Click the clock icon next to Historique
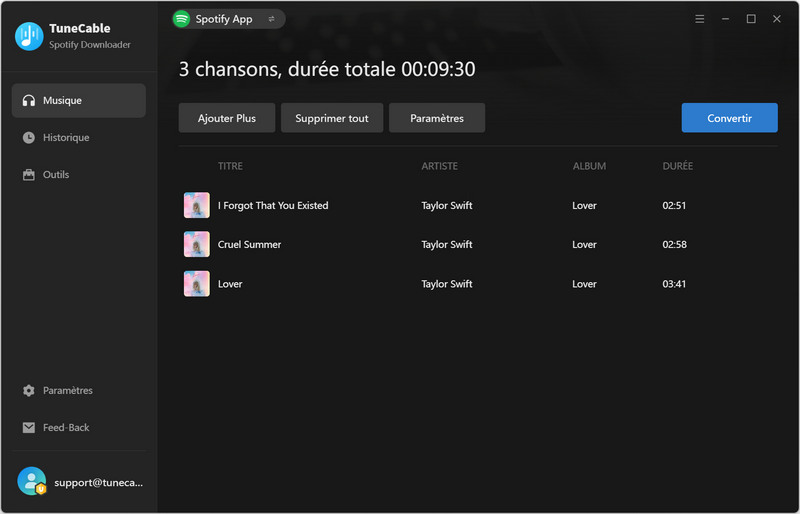Image resolution: width=800 pixels, height=514 pixels. coord(29,137)
